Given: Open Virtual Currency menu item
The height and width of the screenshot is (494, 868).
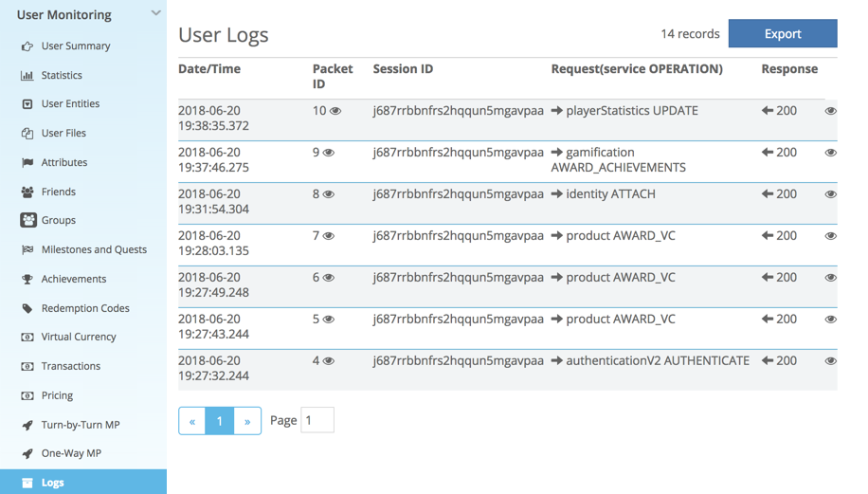Looking at the screenshot, I should [79, 338].
